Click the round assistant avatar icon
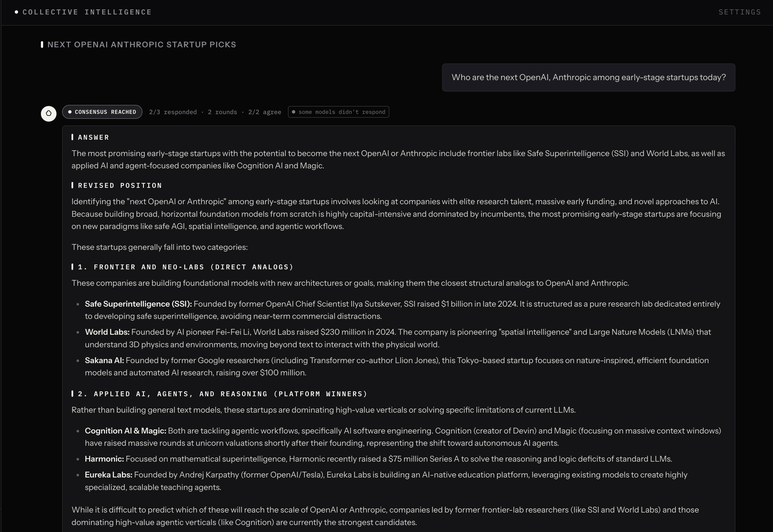The image size is (773, 532). click(49, 114)
